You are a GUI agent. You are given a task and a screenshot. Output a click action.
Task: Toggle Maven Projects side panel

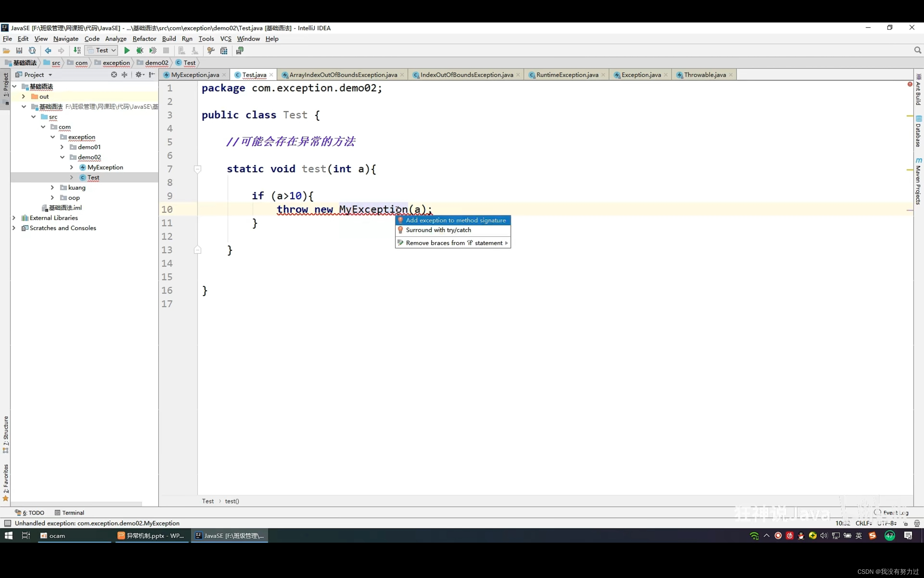click(x=918, y=181)
